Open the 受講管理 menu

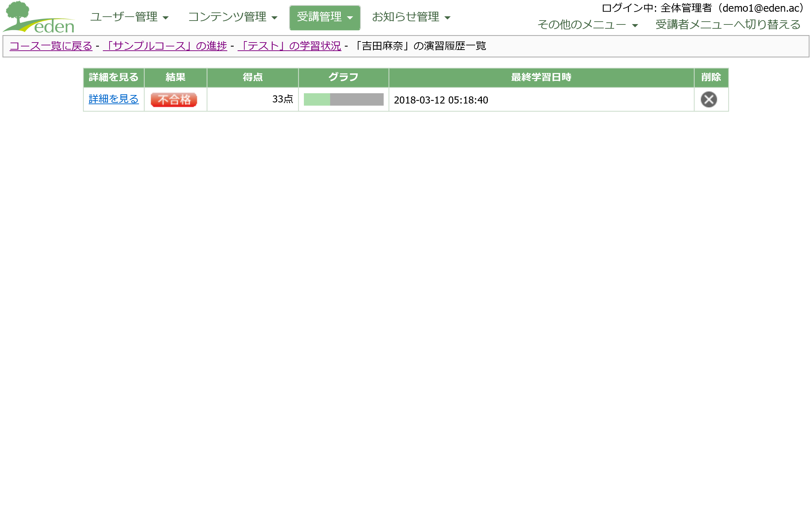[x=325, y=17]
